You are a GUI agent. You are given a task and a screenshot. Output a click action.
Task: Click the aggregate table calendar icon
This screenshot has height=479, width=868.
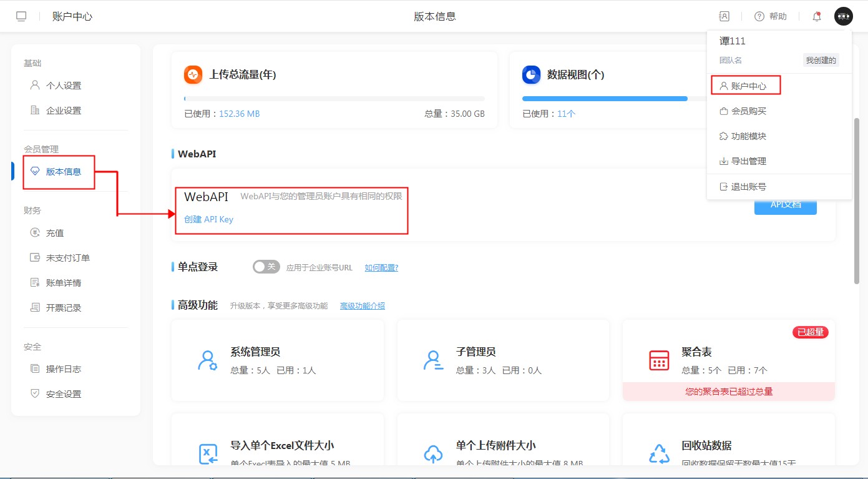[x=659, y=360]
